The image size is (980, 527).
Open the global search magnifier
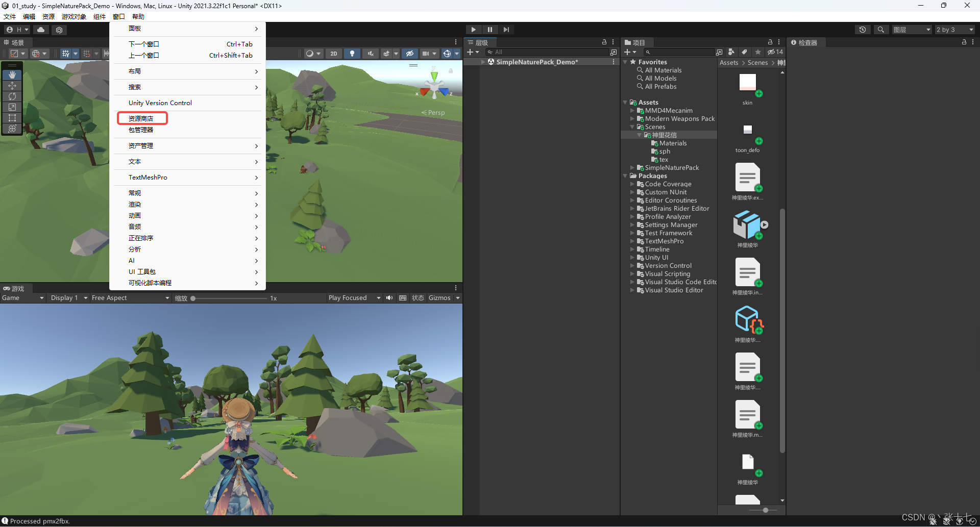880,30
